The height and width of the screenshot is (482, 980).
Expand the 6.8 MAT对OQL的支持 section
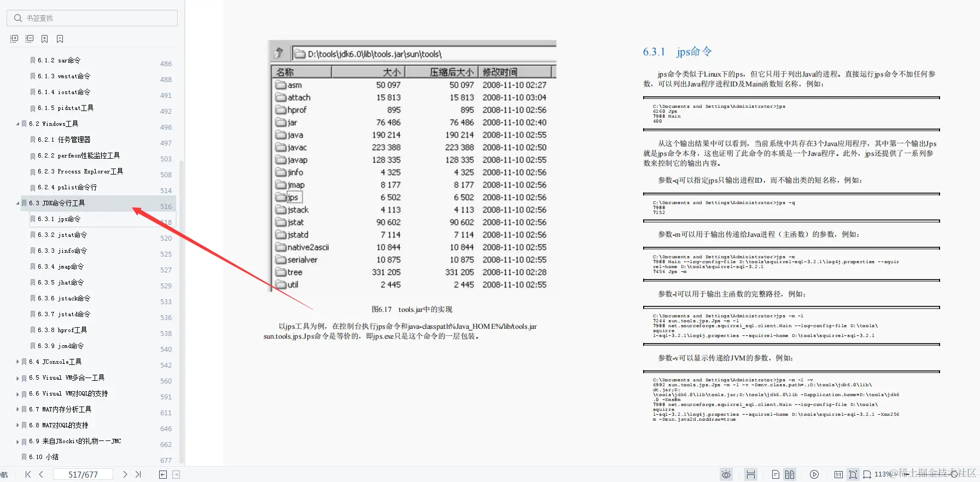coord(17,426)
